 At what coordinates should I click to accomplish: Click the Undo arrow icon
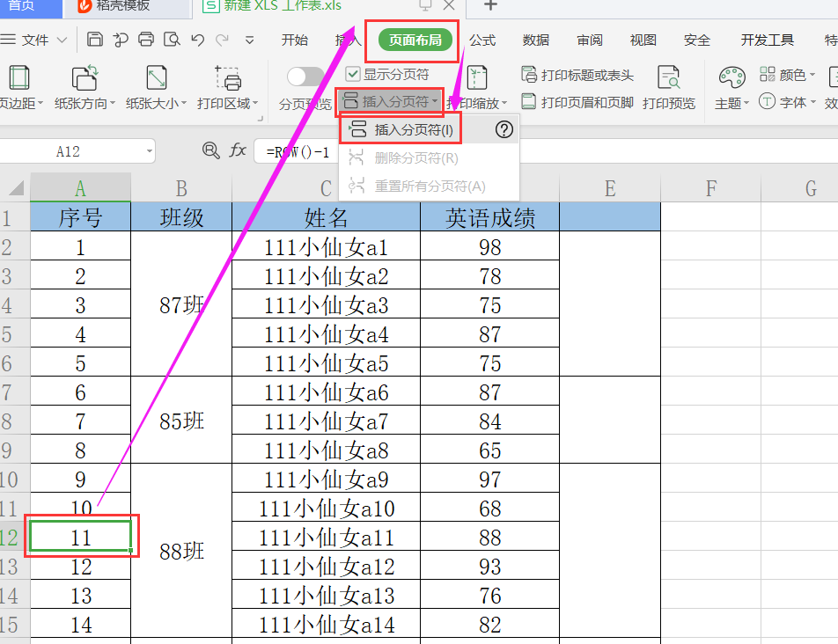coord(197,40)
